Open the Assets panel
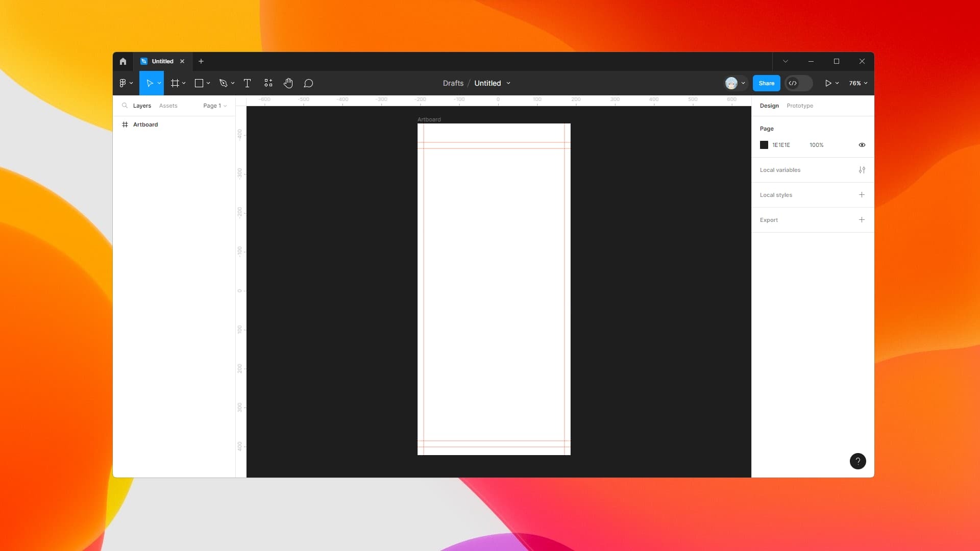 (x=167, y=105)
